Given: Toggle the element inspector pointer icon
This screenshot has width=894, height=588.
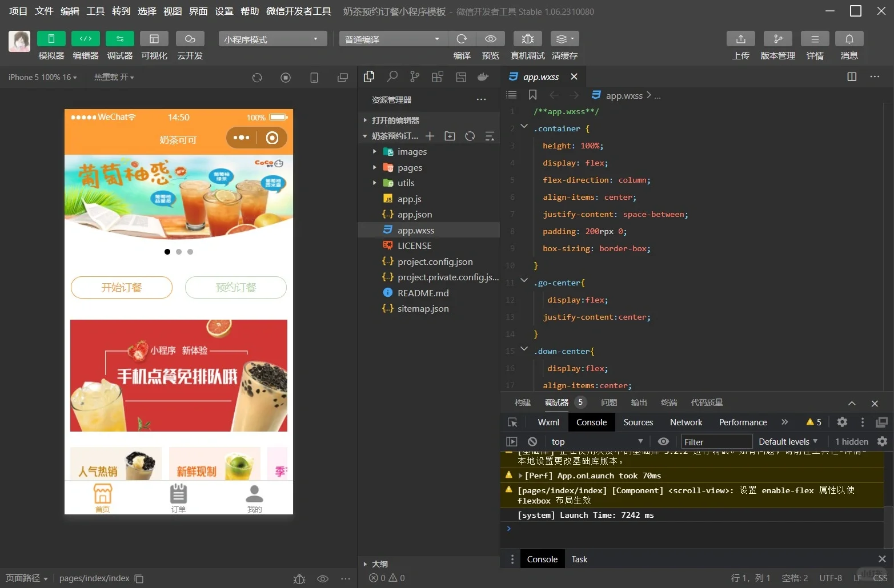Looking at the screenshot, I should (x=512, y=422).
